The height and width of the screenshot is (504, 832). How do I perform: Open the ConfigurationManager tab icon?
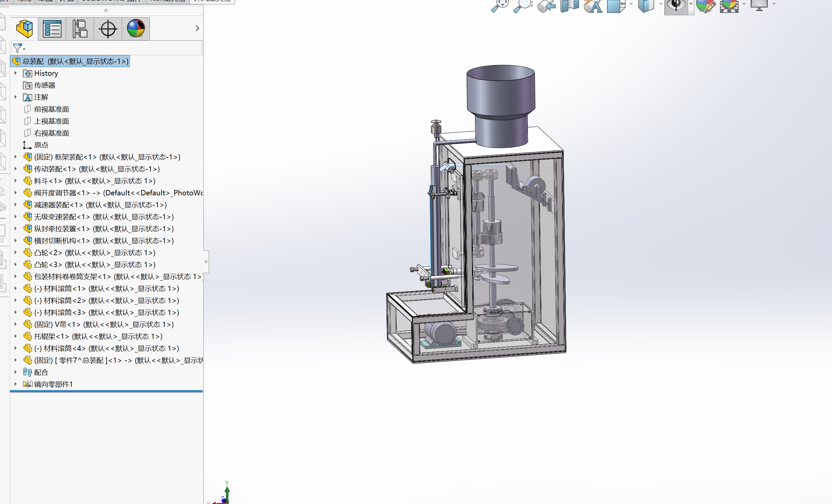coord(80,29)
